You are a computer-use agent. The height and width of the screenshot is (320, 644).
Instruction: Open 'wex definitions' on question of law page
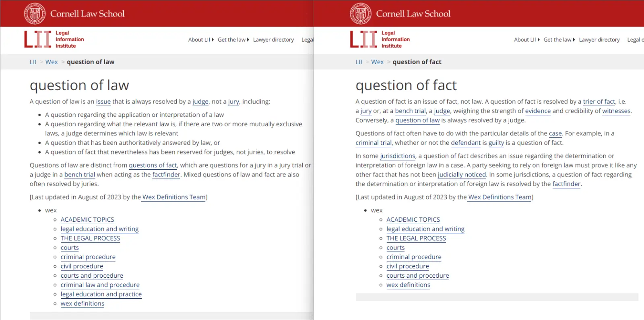[83, 303]
